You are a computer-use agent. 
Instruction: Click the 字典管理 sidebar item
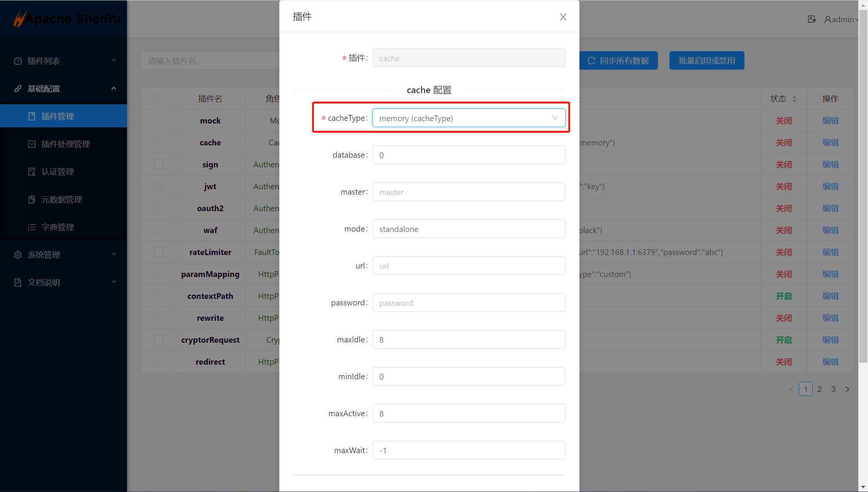click(58, 227)
